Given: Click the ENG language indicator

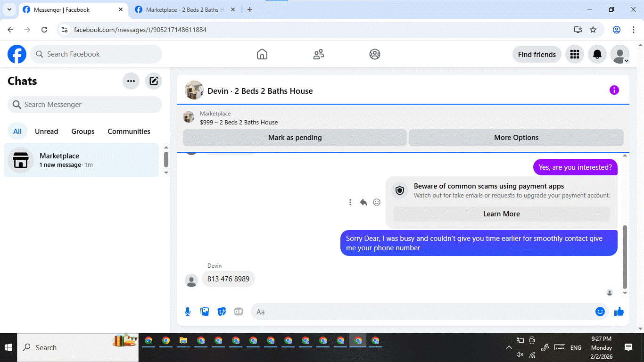Looking at the screenshot, I should point(576,348).
